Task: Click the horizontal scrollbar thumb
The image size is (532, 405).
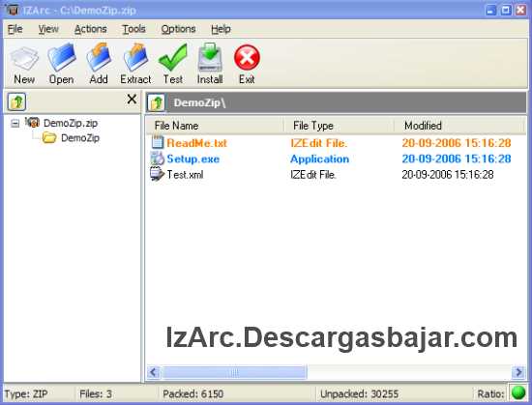Action: coord(234,372)
